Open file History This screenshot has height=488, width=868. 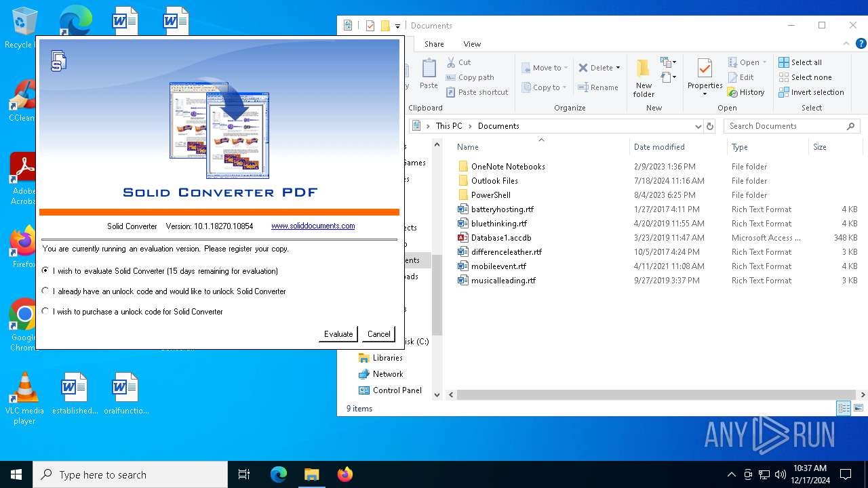[x=746, y=92]
